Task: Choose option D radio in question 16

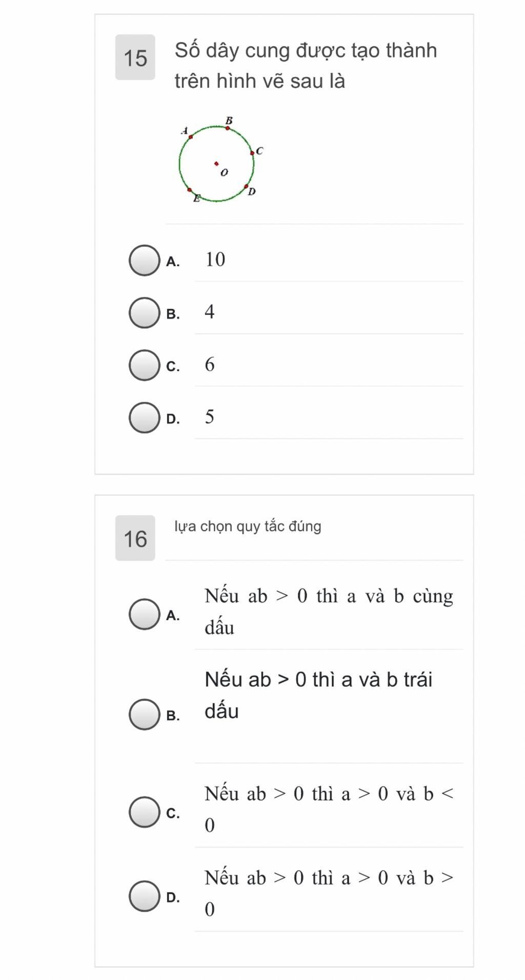Action: 144,896
